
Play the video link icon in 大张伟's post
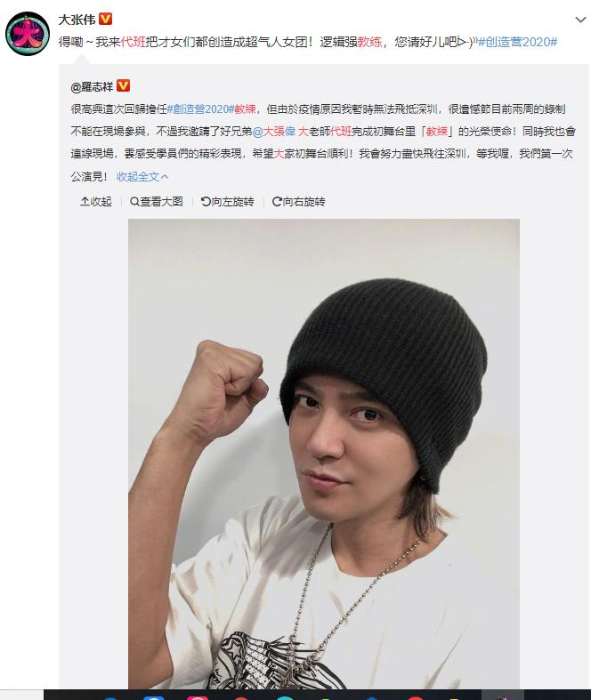pos(466,42)
